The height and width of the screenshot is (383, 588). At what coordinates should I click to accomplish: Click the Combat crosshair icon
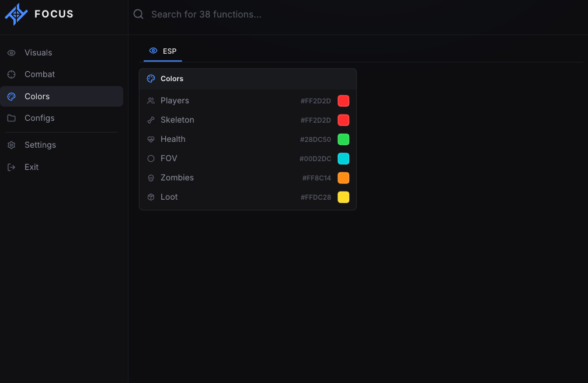coord(12,74)
